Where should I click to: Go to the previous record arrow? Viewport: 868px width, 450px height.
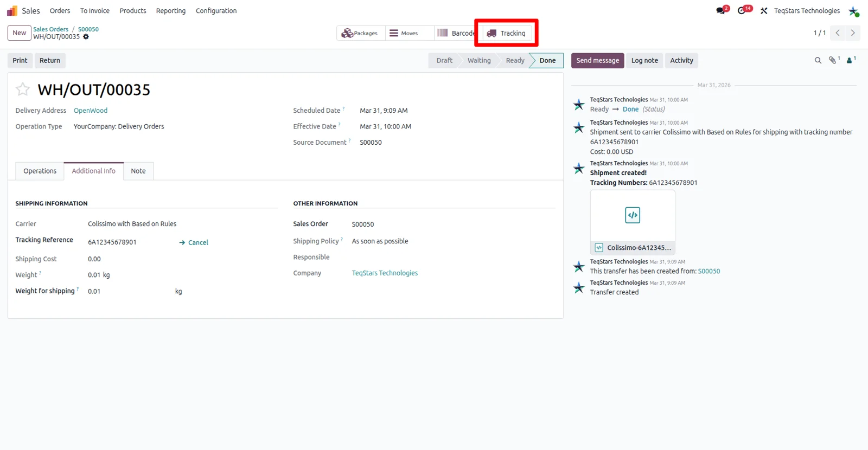pos(838,33)
